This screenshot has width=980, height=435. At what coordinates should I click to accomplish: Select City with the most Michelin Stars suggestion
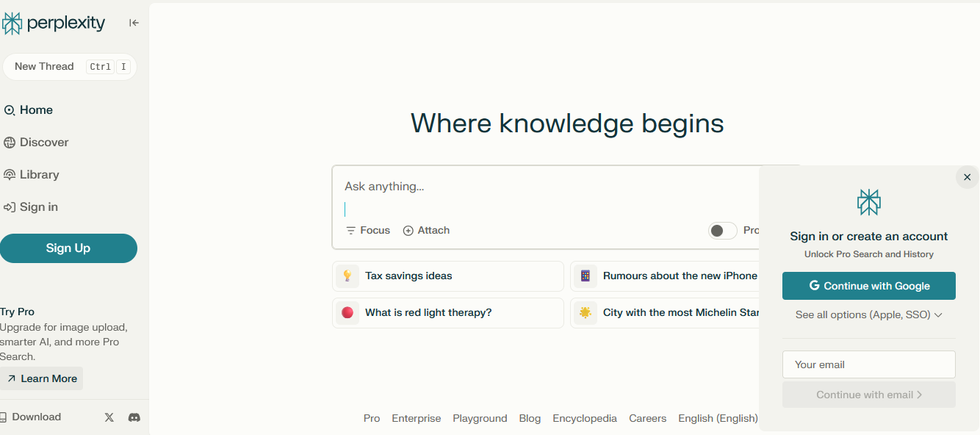pos(665,313)
